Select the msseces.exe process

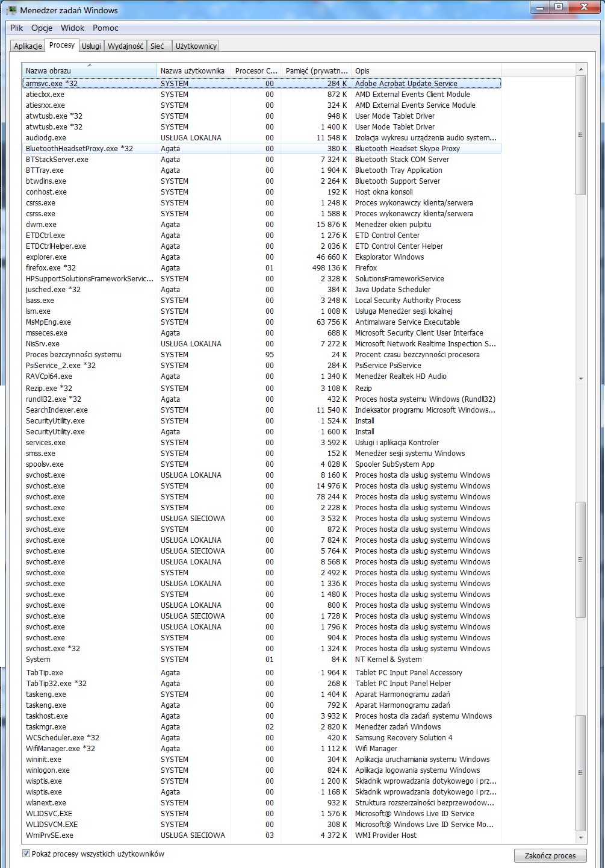point(261,333)
